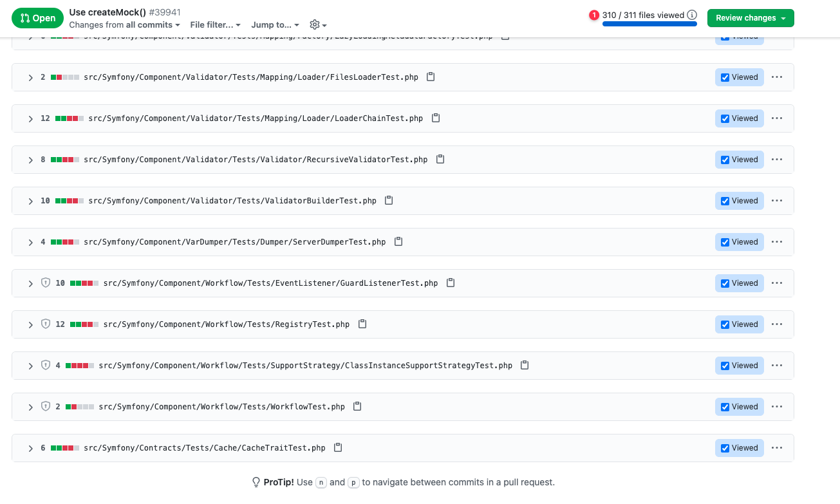The image size is (840, 504).
Task: Open more options for FilesLoaderTest.php
Action: 777,77
